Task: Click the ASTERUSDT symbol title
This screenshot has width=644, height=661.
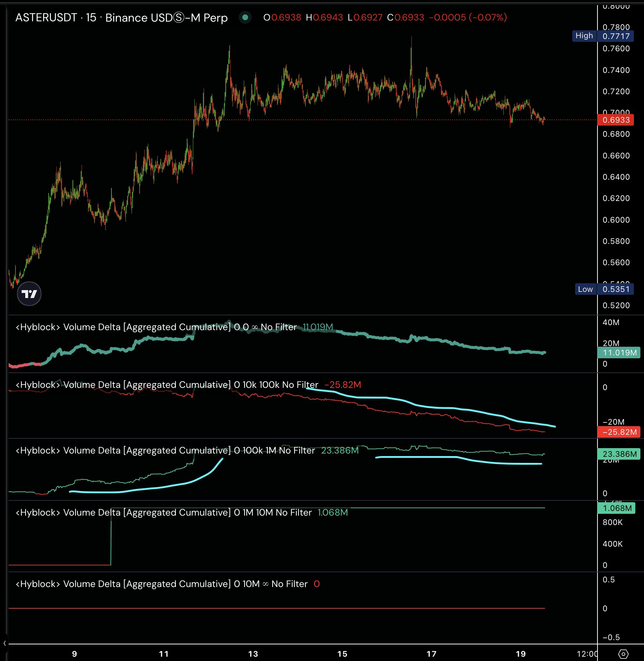Action: (x=46, y=17)
